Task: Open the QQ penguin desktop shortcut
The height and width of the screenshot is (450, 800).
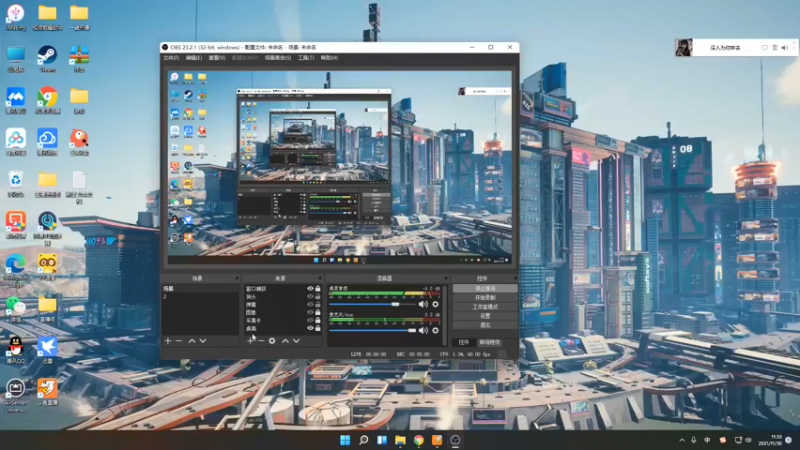Action: click(x=16, y=349)
